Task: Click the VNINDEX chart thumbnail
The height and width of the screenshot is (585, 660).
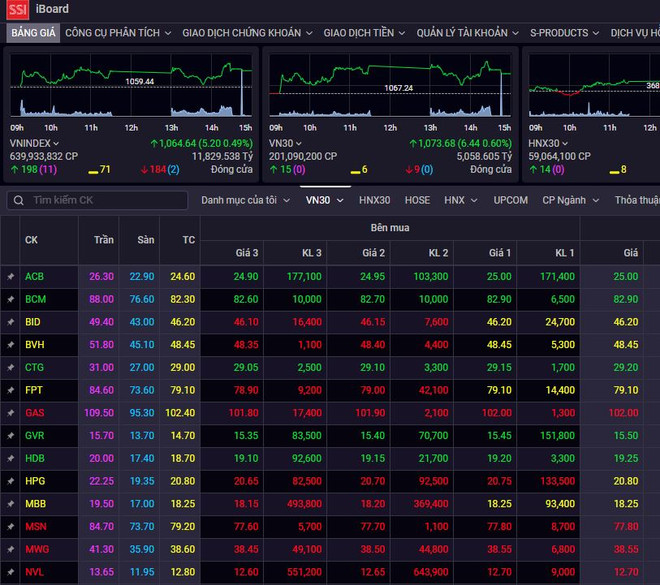Action: pos(130,84)
